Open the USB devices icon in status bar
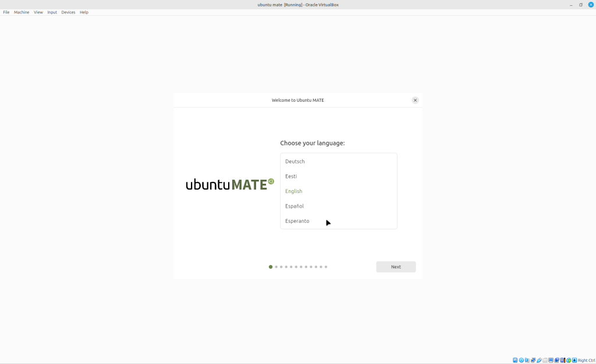The image size is (596, 364). coord(539,360)
